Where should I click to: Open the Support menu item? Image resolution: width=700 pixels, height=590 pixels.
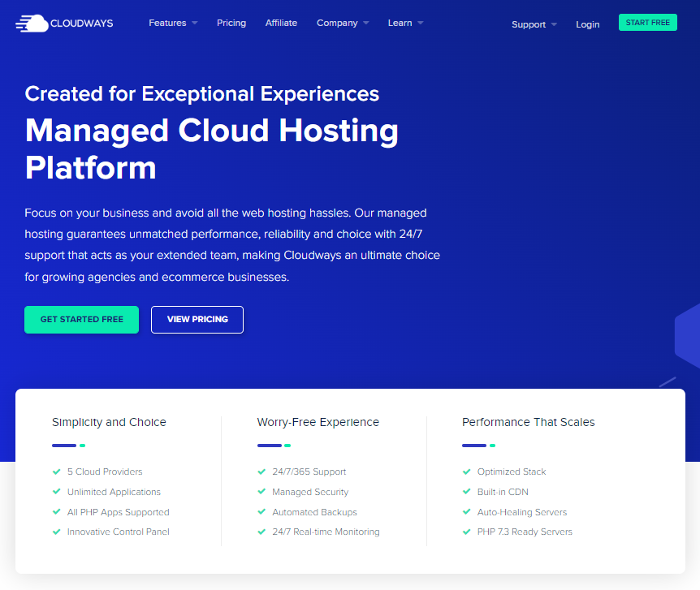point(529,24)
